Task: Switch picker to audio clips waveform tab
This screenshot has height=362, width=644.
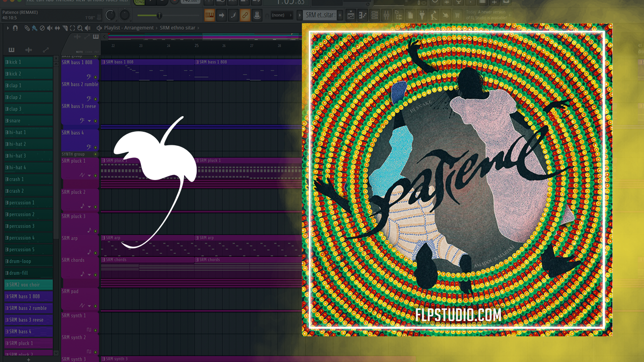Action: [x=28, y=50]
